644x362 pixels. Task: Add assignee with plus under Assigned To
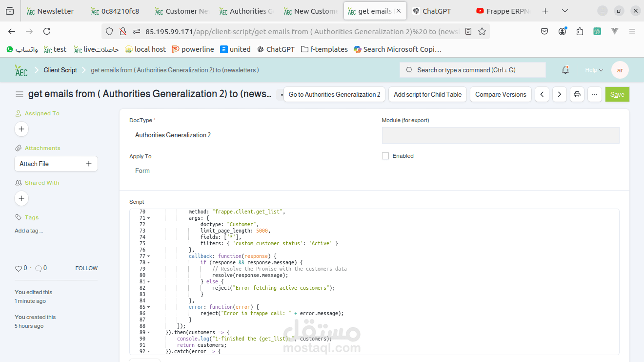[21, 129]
